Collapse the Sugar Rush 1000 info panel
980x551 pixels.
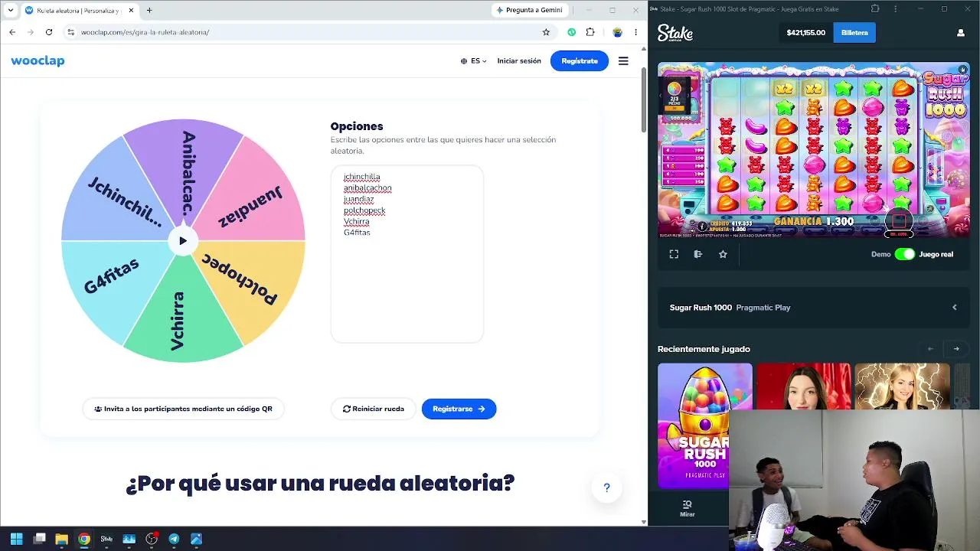955,308
